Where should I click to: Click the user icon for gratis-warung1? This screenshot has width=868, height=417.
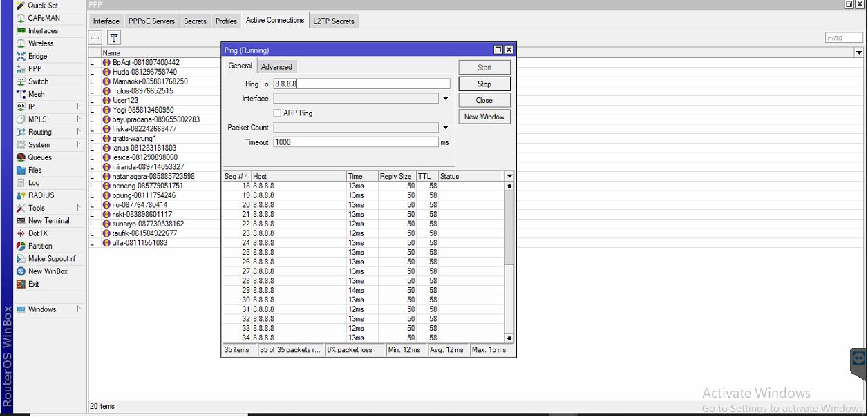(x=106, y=138)
